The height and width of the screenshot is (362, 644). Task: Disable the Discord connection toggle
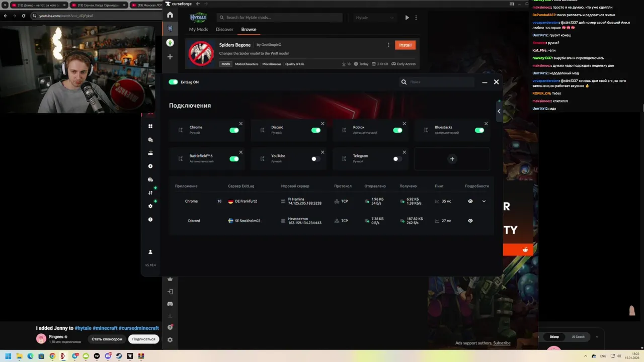pos(315,130)
